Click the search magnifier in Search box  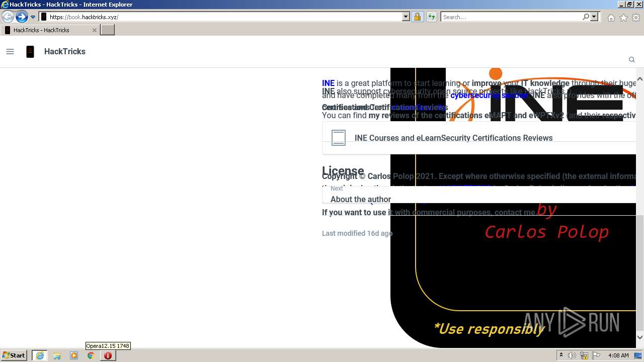tap(586, 17)
